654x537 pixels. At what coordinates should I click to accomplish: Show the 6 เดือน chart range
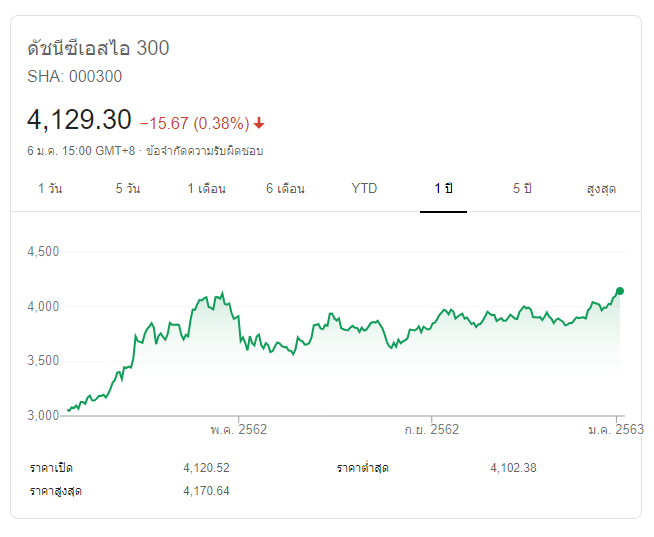285,189
